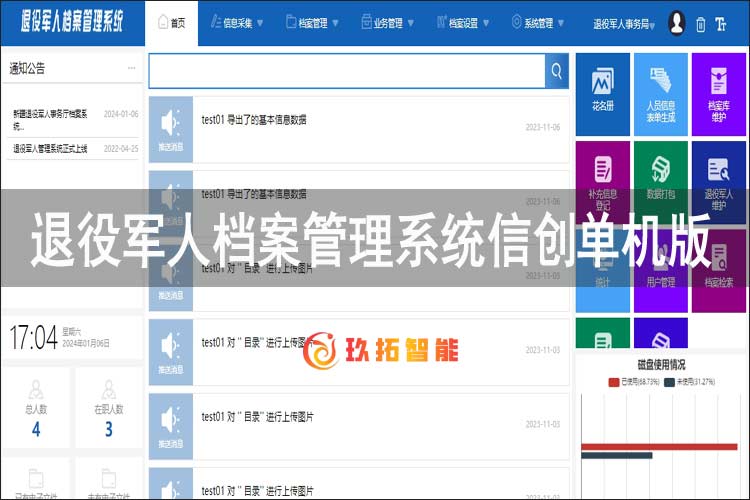The image size is (750, 500).
Task: Expand the 档案管理 menu
Action: click(x=312, y=22)
